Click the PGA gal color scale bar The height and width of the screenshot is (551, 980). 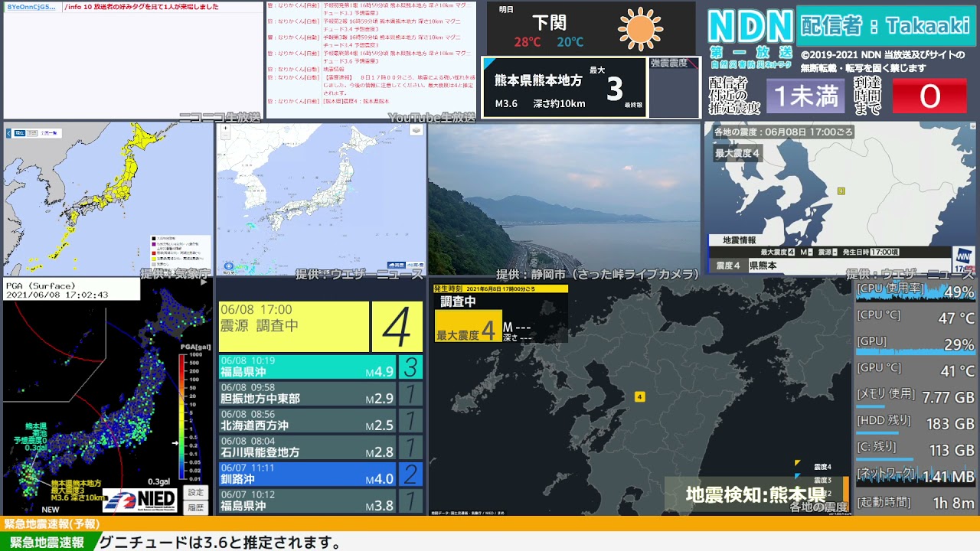[182, 415]
